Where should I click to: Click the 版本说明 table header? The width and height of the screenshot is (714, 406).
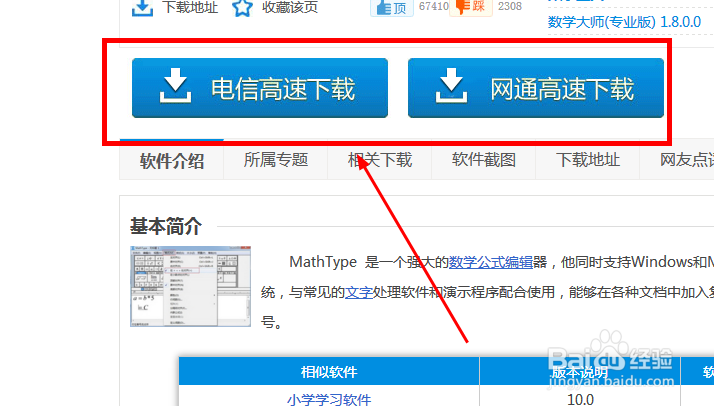click(x=580, y=372)
